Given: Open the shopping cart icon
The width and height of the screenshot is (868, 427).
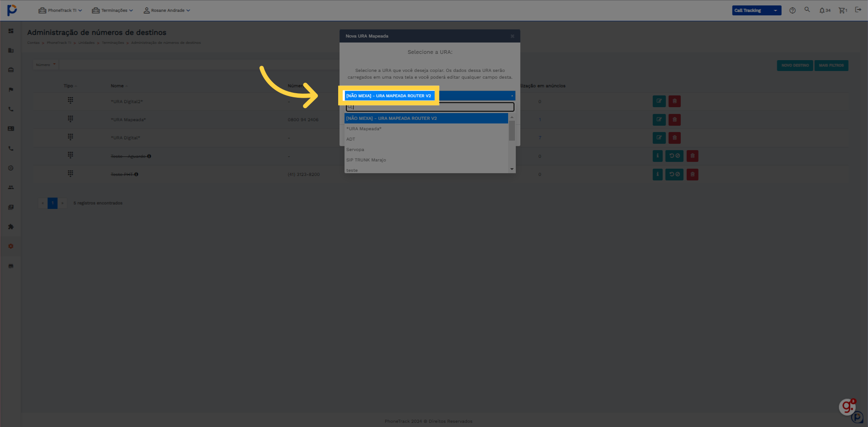Looking at the screenshot, I should tap(843, 10).
